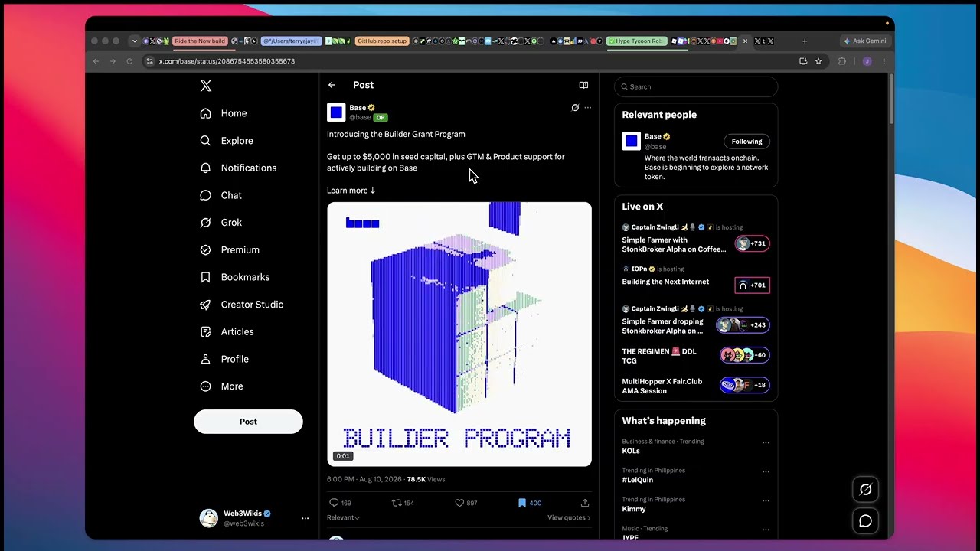
Task: Open the Relevant replies sort dropdown
Action: click(x=343, y=518)
